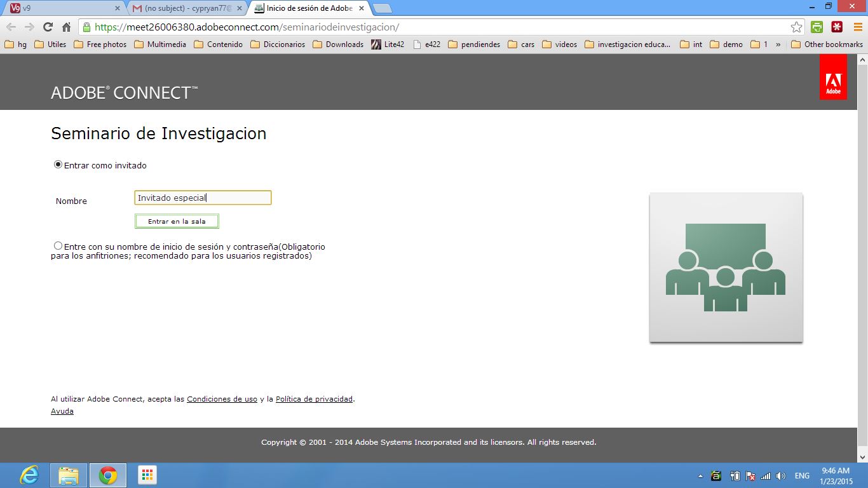Viewport: 868px width, 488px height.
Task: Reload the current page
Action: (48, 27)
